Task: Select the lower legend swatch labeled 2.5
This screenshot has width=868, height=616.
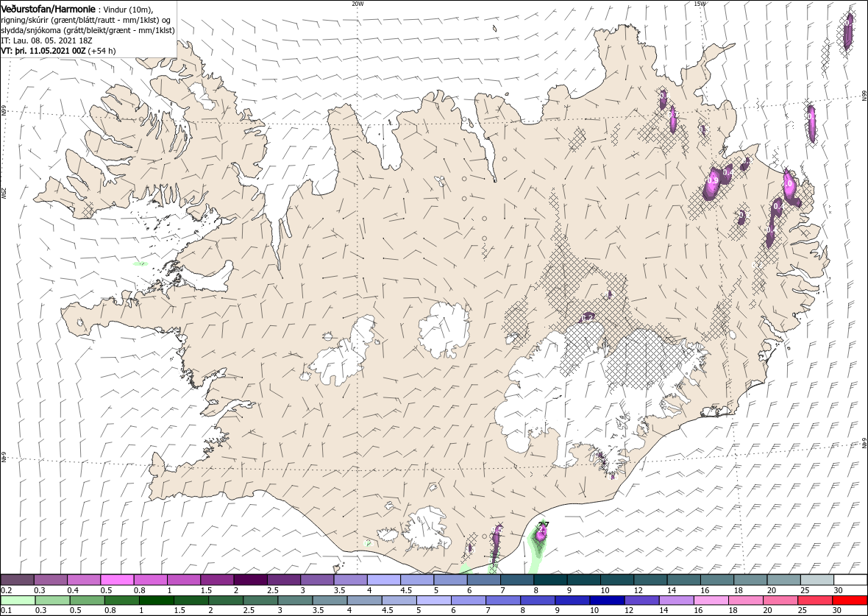Action: pos(260,601)
